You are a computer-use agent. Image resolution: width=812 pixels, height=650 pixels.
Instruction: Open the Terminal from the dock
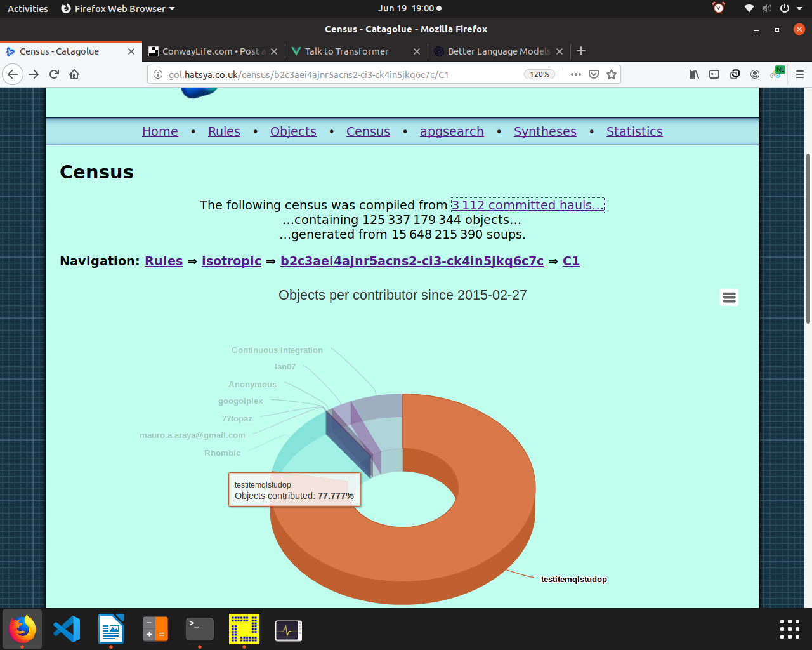pos(200,629)
